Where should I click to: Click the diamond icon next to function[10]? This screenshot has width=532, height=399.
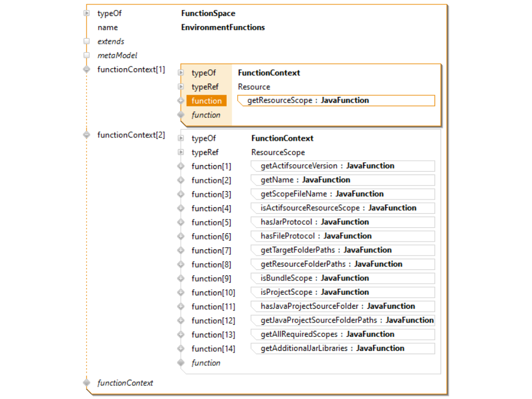180,293
